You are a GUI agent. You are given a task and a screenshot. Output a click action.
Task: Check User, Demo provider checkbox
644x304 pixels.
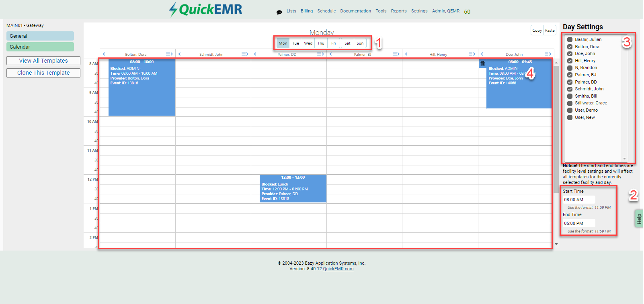(570, 110)
